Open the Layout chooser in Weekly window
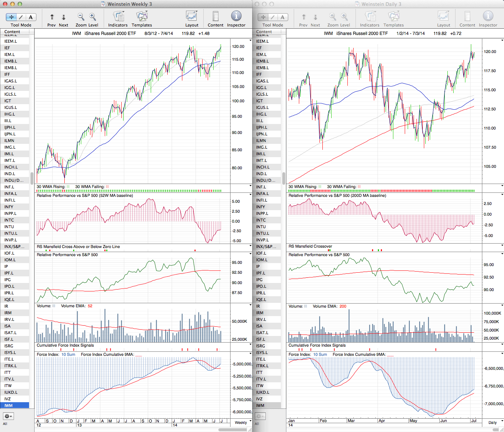The width and height of the screenshot is (504, 432). 192,17
